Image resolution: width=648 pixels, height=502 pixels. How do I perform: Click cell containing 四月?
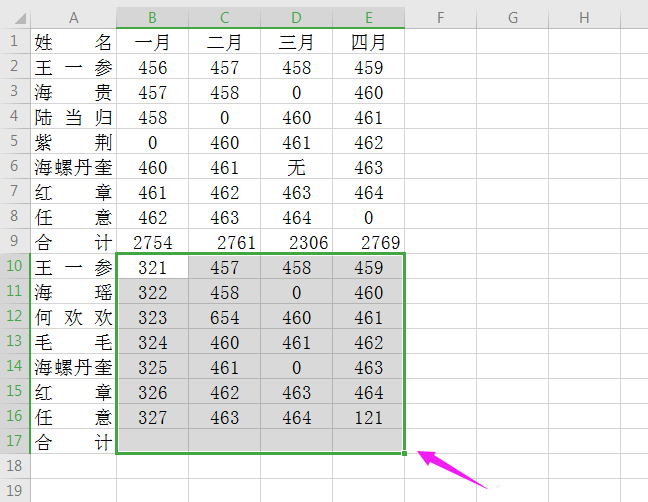pyautogui.click(x=369, y=41)
